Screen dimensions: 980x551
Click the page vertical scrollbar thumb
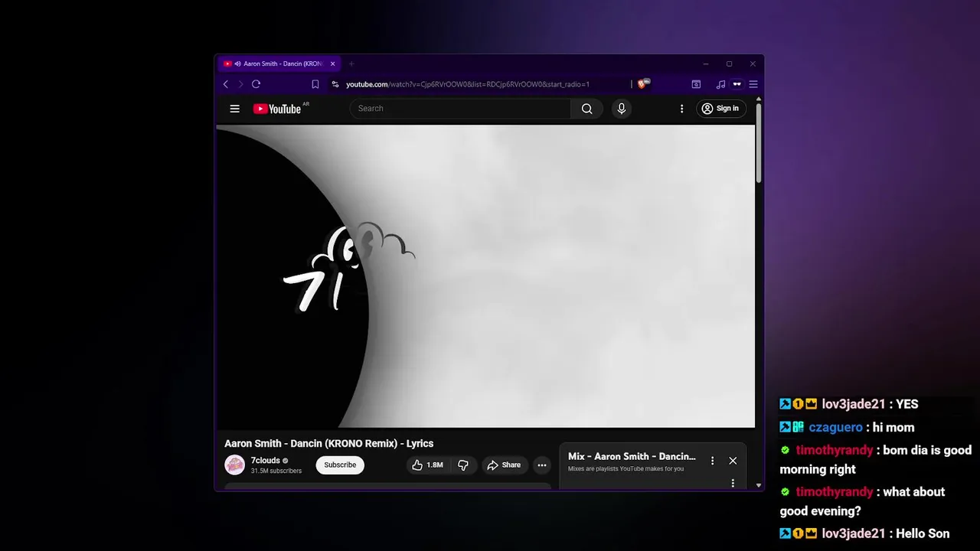759,143
